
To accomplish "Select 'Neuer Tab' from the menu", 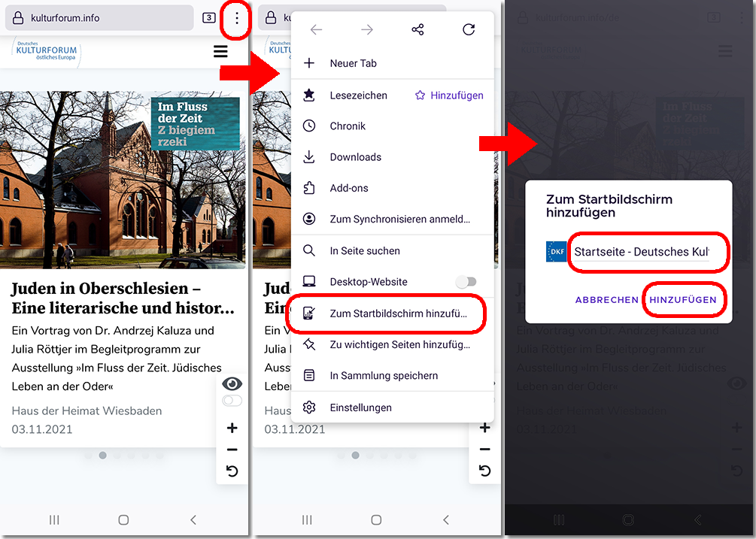I will pos(353,63).
